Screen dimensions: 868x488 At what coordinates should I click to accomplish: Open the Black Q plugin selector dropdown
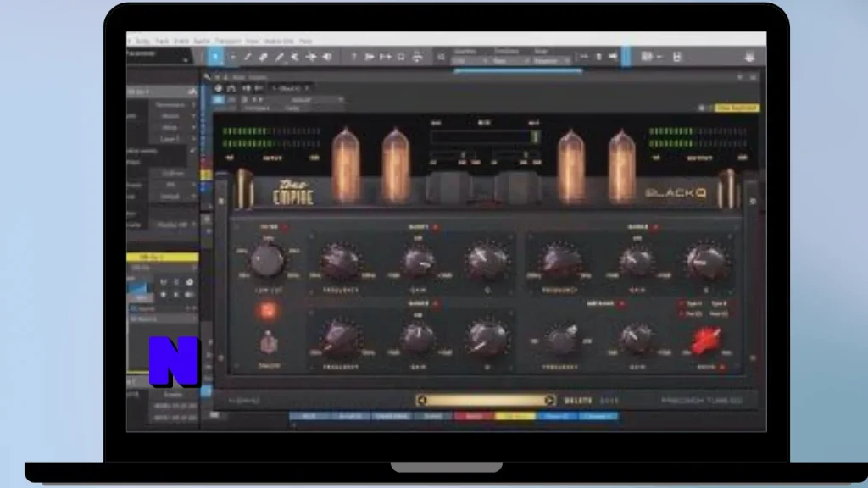click(x=291, y=88)
